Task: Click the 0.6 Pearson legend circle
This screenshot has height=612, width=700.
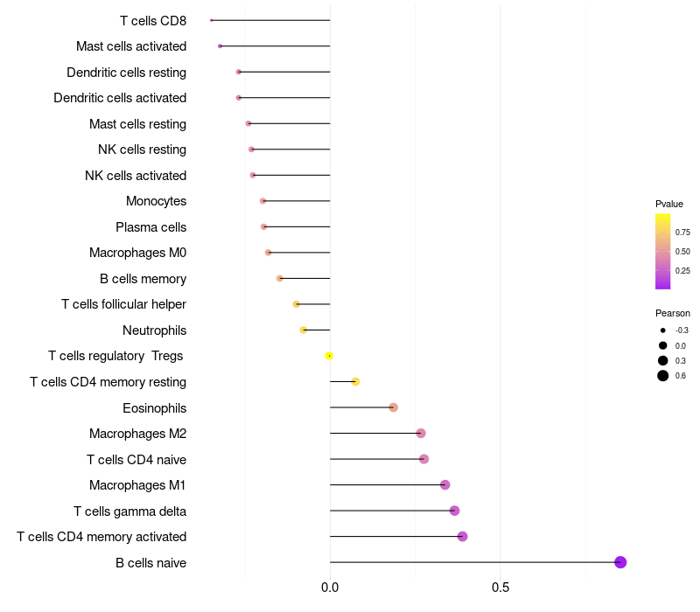Action: pyautogui.click(x=663, y=376)
